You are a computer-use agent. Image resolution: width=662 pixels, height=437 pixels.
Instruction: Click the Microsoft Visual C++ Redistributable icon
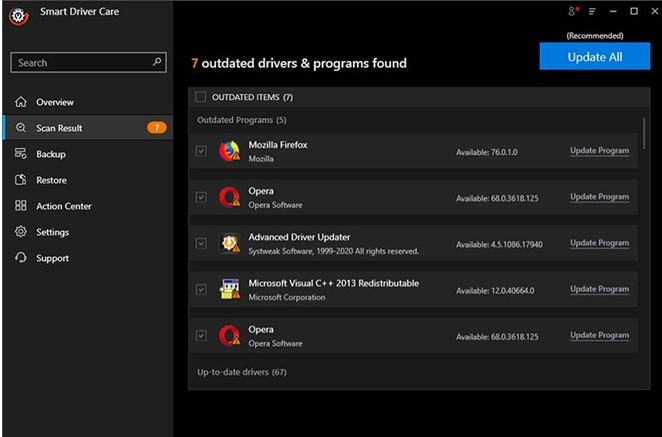tap(229, 289)
